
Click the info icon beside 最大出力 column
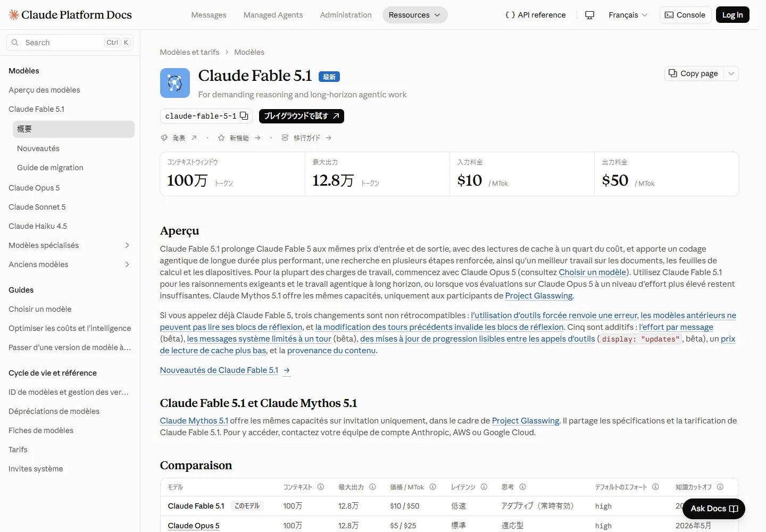coord(372,487)
